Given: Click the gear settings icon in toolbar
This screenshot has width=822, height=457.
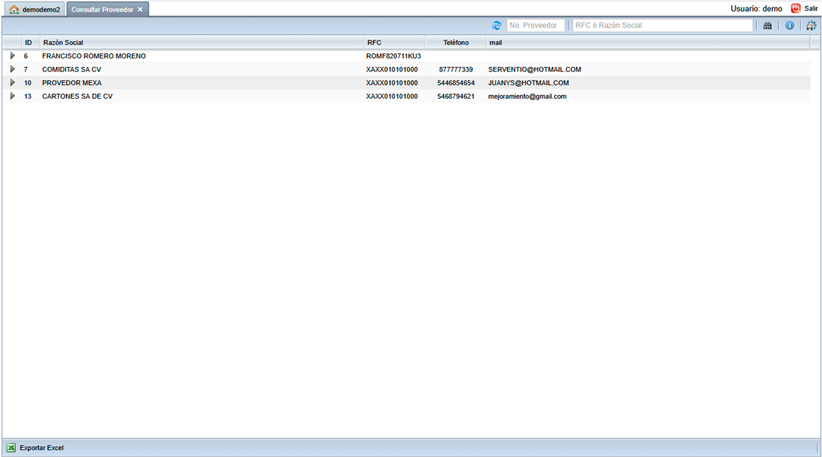Looking at the screenshot, I should pos(811,25).
